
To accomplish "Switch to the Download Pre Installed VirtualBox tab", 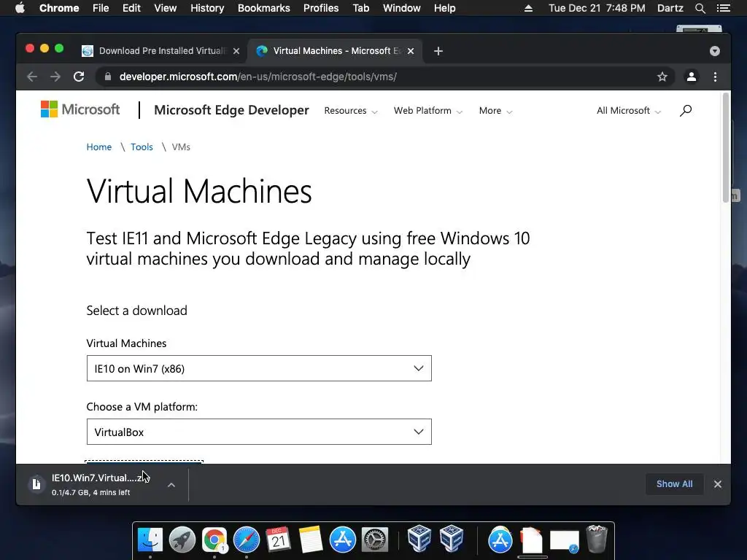I will [x=162, y=51].
